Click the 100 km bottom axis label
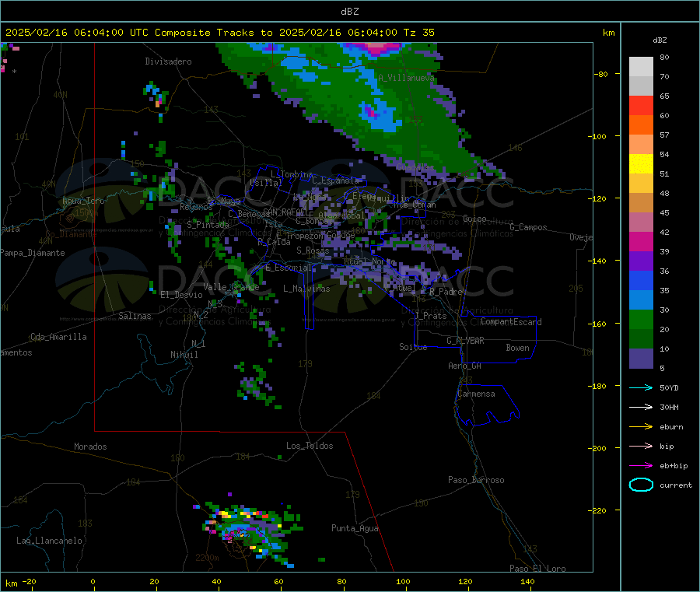This screenshot has height=592, width=700. click(403, 581)
